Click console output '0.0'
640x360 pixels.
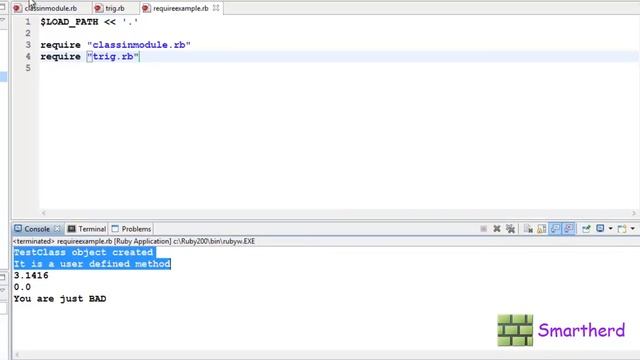click(x=22, y=287)
